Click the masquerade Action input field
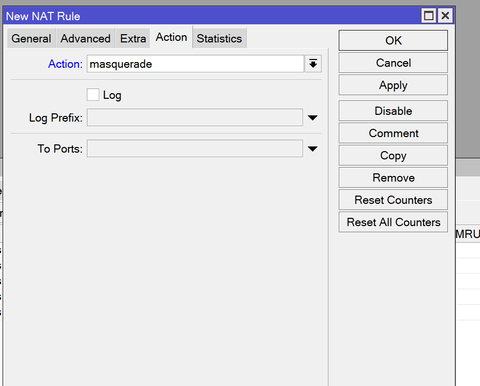 195,64
